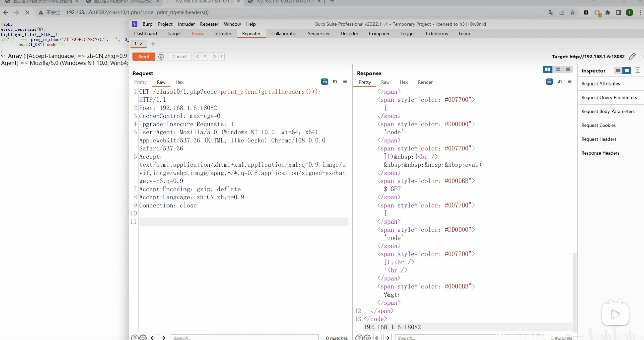Open the Collaborator tab
This screenshot has width=644, height=340.
(x=284, y=33)
